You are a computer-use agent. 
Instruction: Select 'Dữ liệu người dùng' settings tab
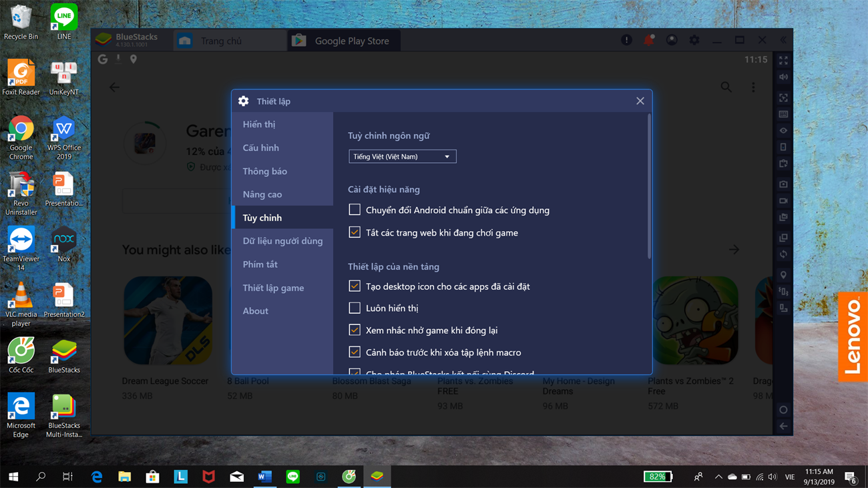point(283,241)
